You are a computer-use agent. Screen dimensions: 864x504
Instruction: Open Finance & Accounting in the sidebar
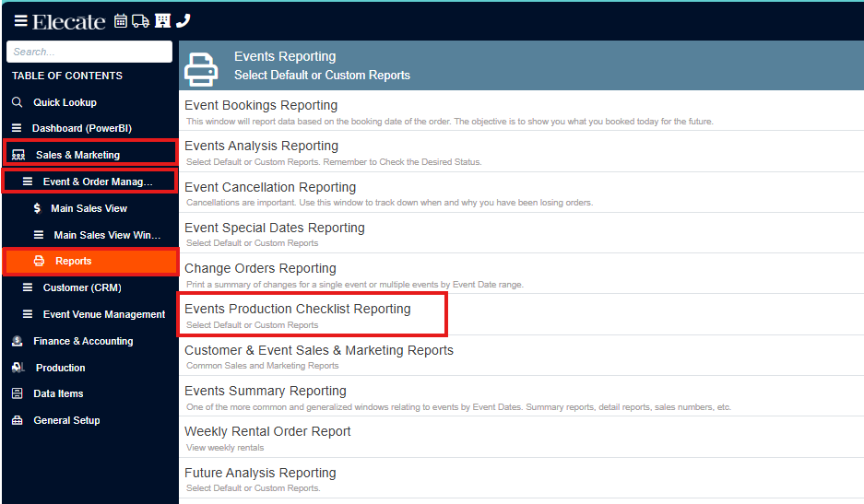pos(90,341)
